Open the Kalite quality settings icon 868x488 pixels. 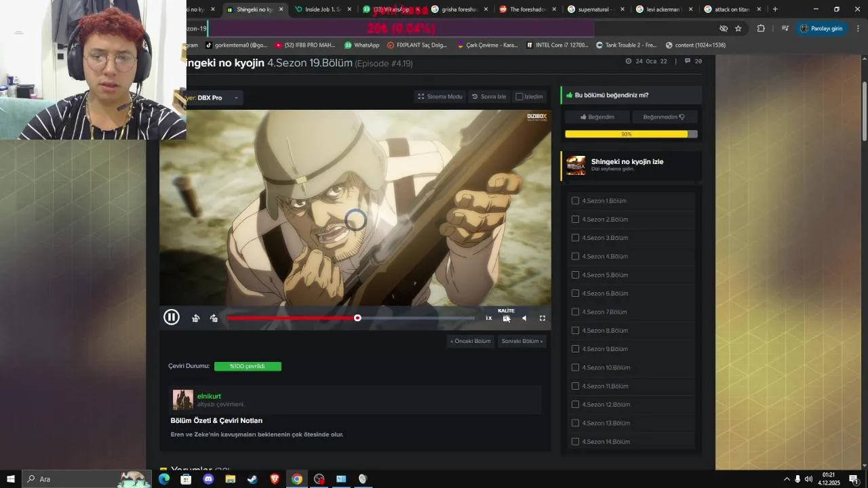[506, 318]
